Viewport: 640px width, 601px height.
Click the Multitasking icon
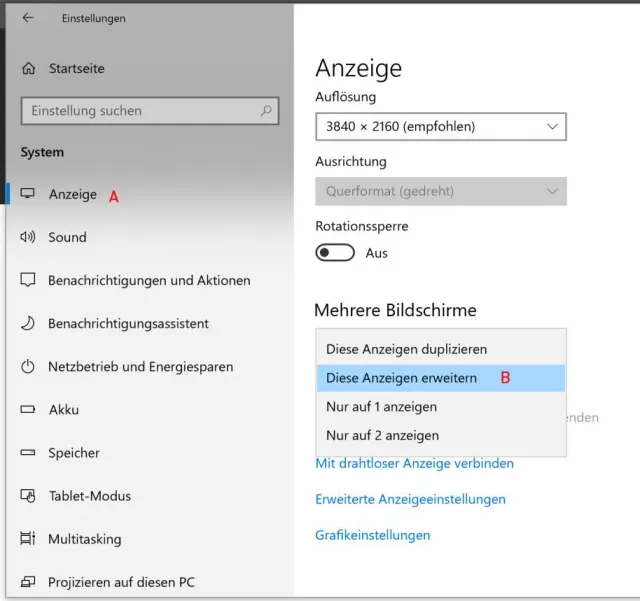[28, 539]
